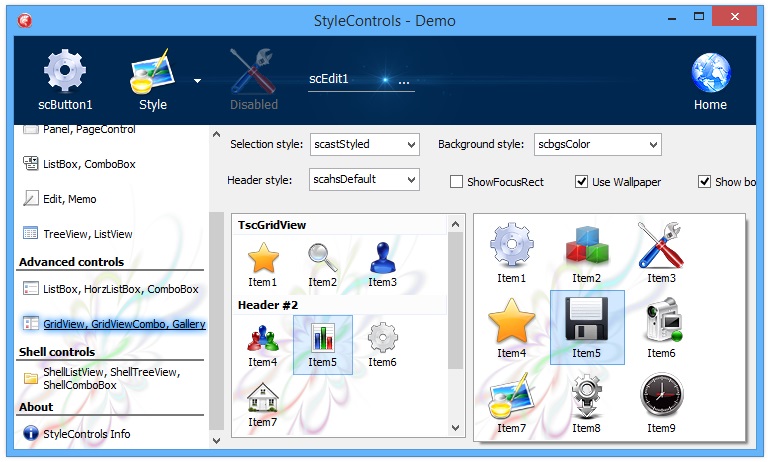Open Panel, PageControl page
The height and width of the screenshot is (462, 768).
89,129
